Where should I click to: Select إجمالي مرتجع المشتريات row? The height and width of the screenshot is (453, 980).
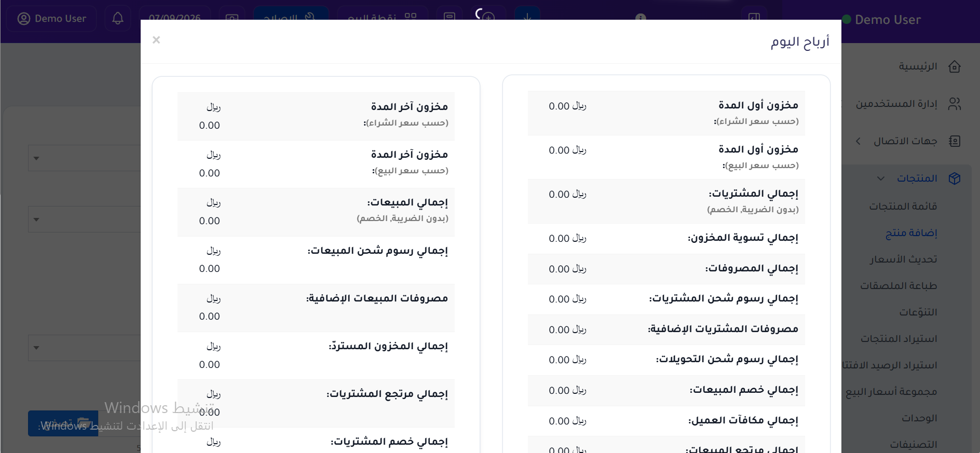[316, 404]
